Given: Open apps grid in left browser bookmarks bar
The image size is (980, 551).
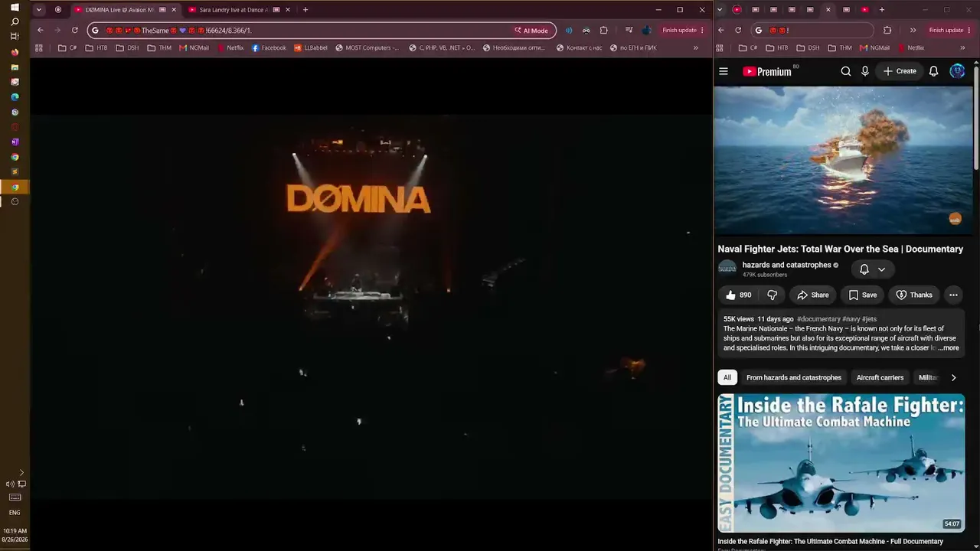Looking at the screenshot, I should pyautogui.click(x=39, y=47).
